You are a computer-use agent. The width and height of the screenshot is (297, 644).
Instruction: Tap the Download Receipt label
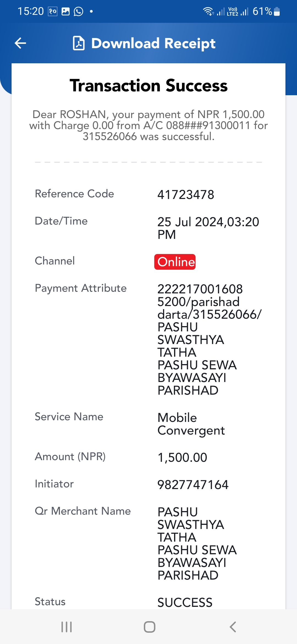pyautogui.click(x=153, y=43)
